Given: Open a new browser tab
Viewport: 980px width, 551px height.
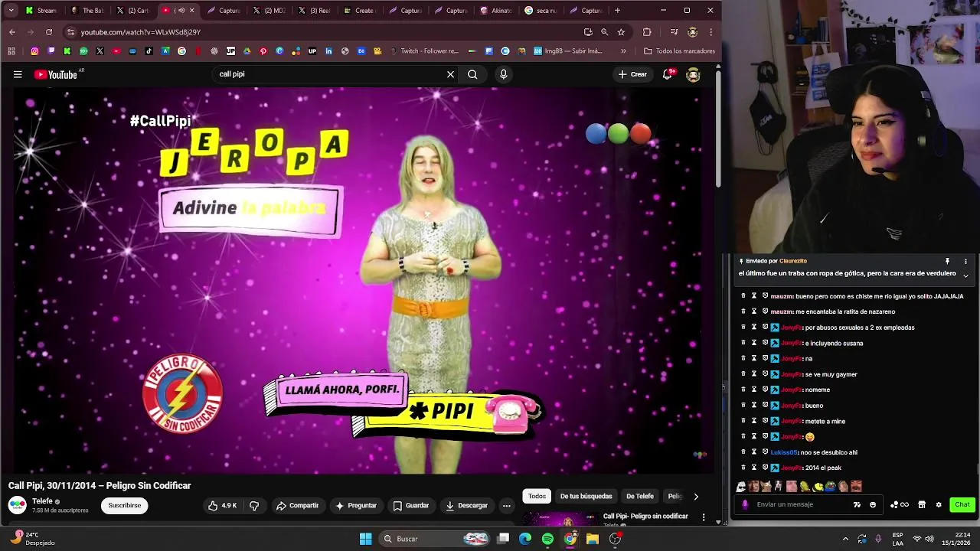Looking at the screenshot, I should point(617,11).
